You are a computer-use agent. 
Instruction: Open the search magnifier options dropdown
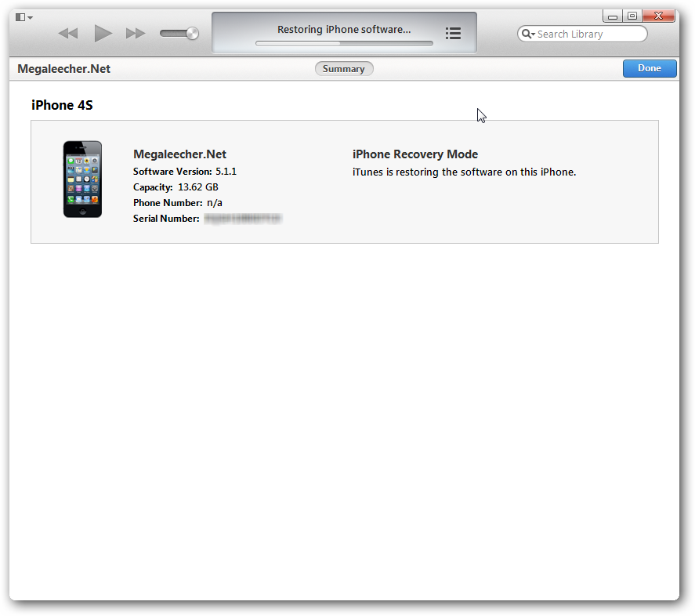click(x=528, y=34)
